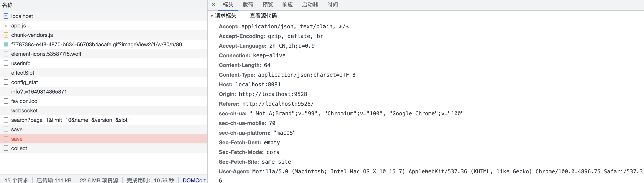Screen dimensions: 644x183
Task: Switch to the 载荷 tab
Action: 248,5
